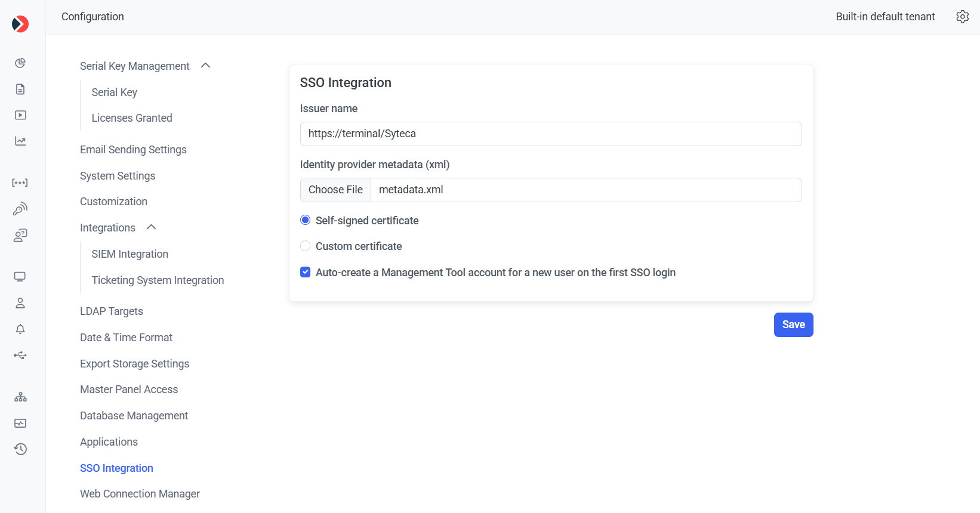Click the bell alerts icon
980x513 pixels.
click(20, 329)
